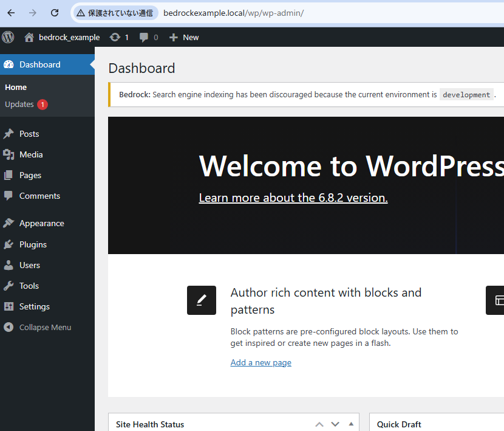Viewport: 504px width, 431px height.
Task: Click the Pages stacked-sheets icon
Action: click(x=9, y=175)
